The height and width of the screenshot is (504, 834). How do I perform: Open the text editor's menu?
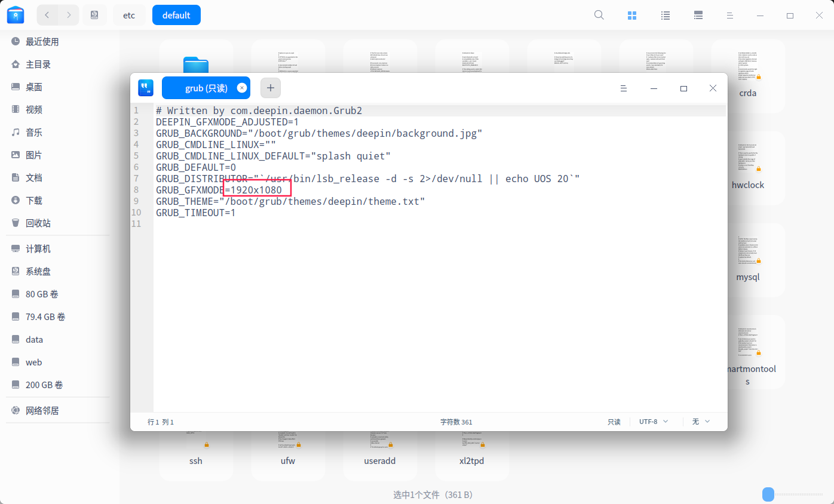624,88
